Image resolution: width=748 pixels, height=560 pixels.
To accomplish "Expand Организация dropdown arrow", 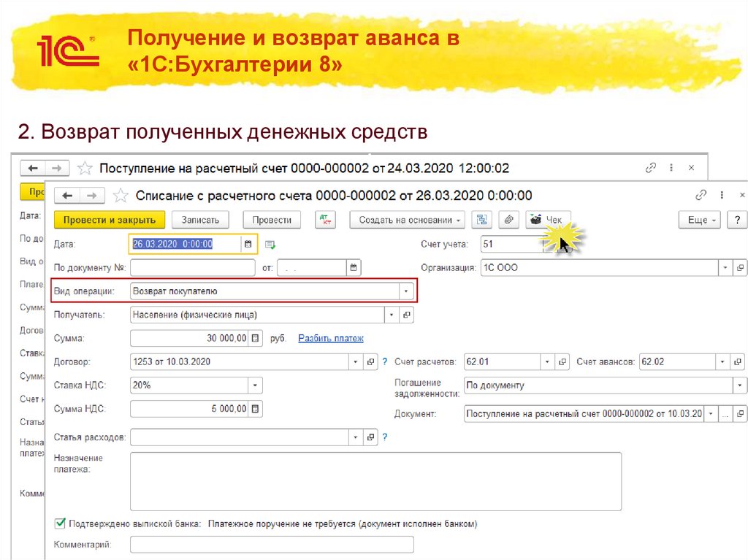I will pyautogui.click(x=725, y=268).
